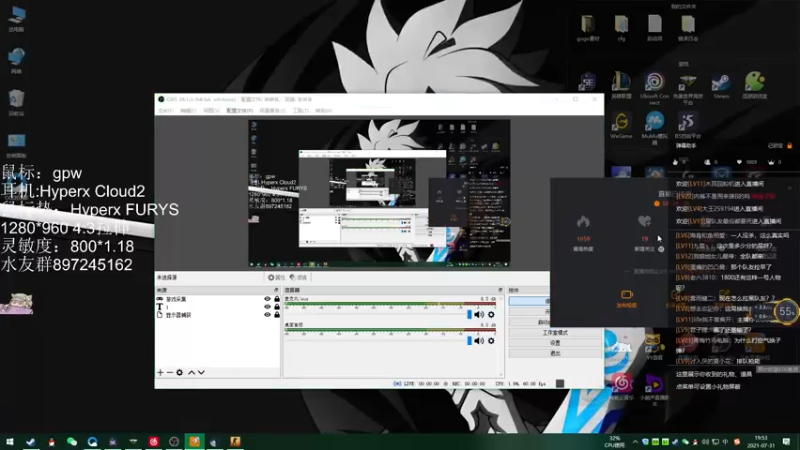
Task: Open Steam shortcut on desktop
Action: point(721,85)
